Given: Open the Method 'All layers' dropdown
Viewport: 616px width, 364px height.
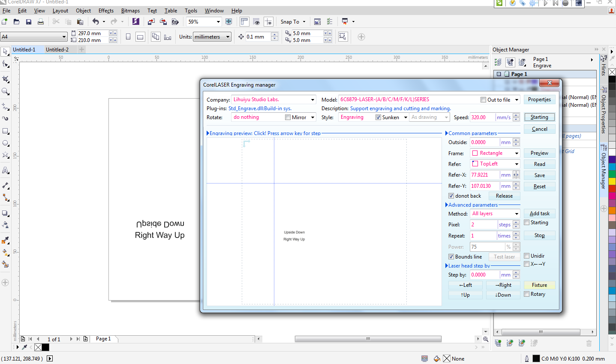Looking at the screenshot, I should pos(516,214).
